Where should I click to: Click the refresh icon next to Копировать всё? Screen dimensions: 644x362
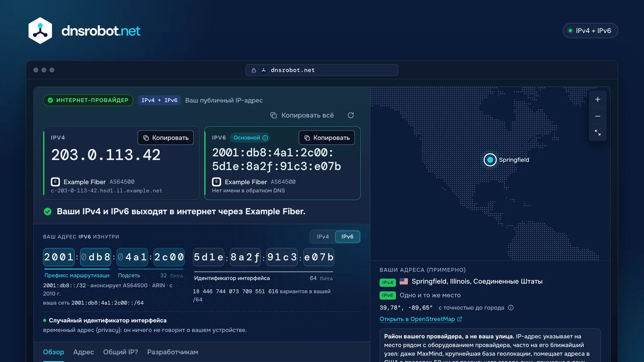[x=351, y=115]
